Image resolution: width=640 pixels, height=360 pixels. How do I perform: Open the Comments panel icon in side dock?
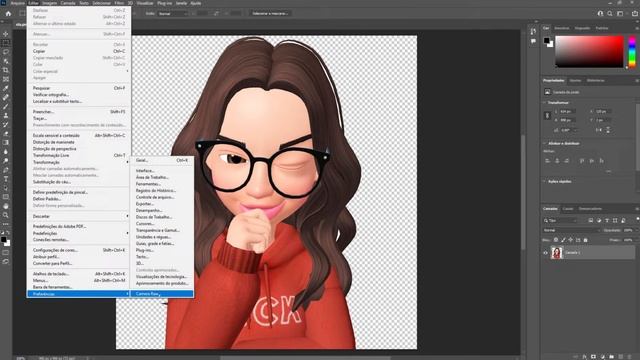click(533, 41)
